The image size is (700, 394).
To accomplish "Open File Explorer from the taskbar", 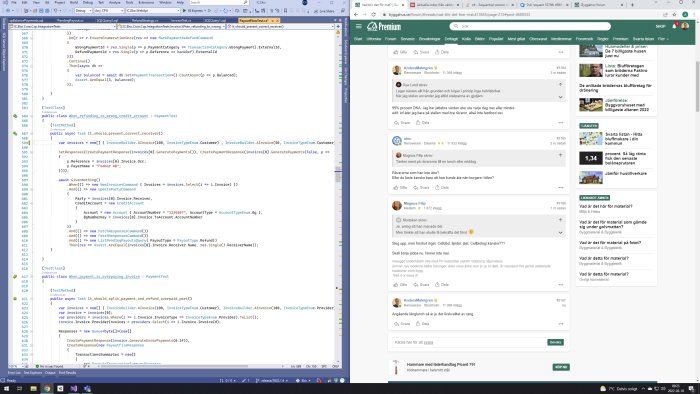I will [x=33, y=389].
